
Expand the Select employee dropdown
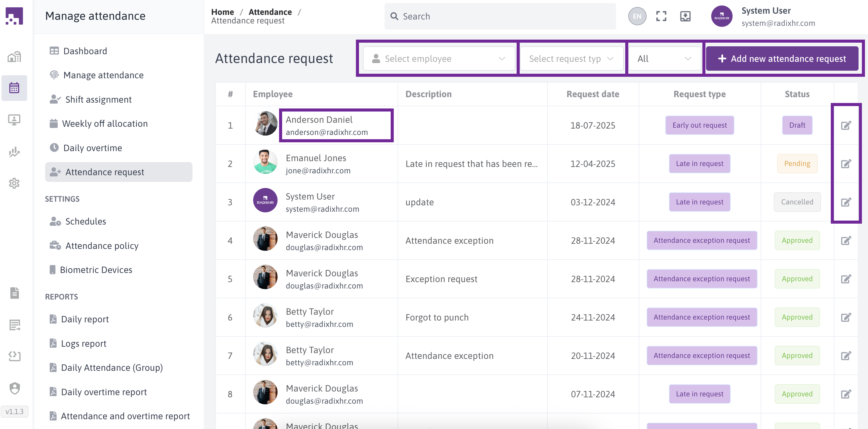click(x=439, y=58)
